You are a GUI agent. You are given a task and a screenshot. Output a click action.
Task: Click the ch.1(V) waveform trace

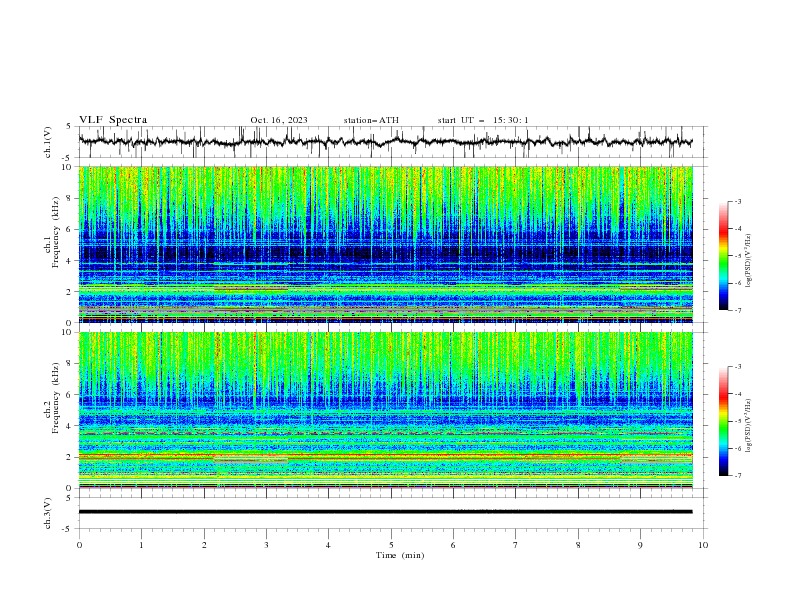(x=385, y=142)
